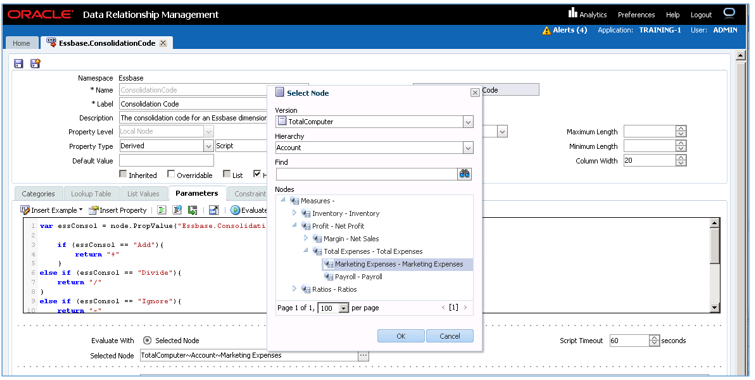
Task: Collapse the Total Expenses node
Action: coord(306,251)
